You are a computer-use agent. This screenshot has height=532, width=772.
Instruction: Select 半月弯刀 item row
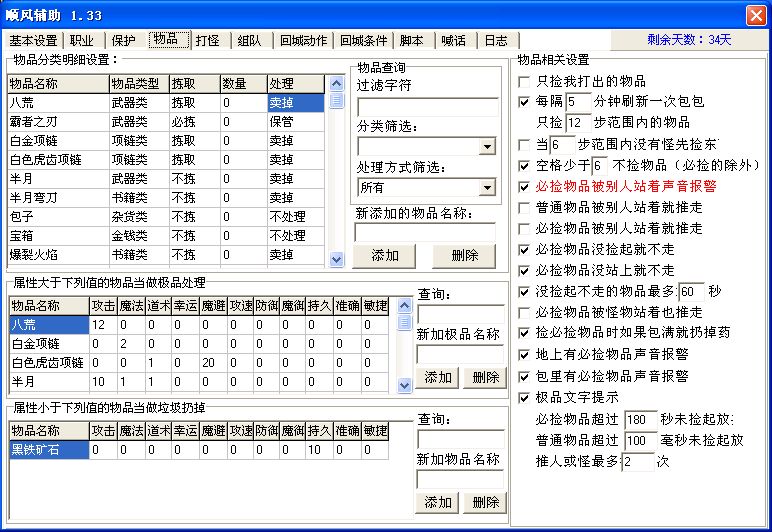coord(166,198)
